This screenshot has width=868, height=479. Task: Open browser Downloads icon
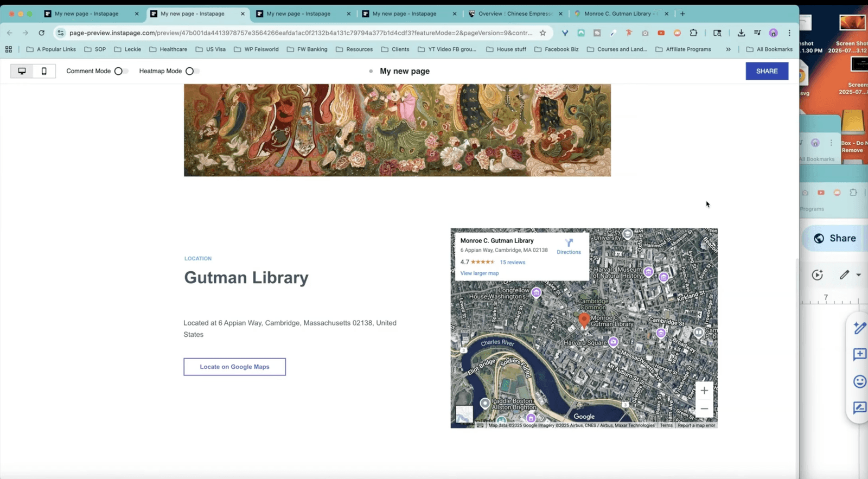coord(741,33)
